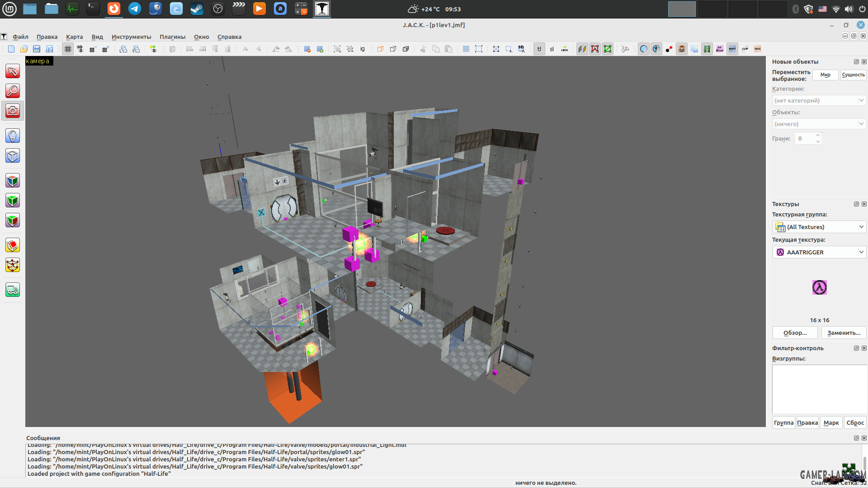Toggle the green selection bounds icon
This screenshot has width=868, height=488.
tap(608, 49)
